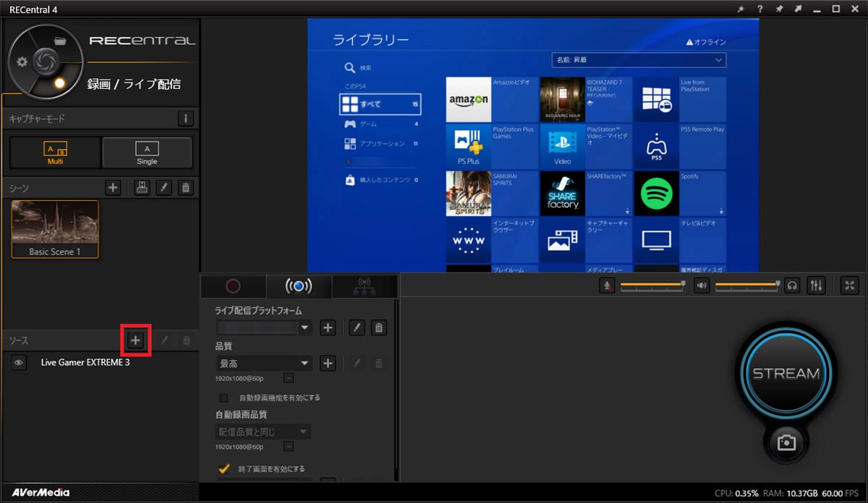Save the current scene
The image size is (868, 503).
(x=142, y=188)
